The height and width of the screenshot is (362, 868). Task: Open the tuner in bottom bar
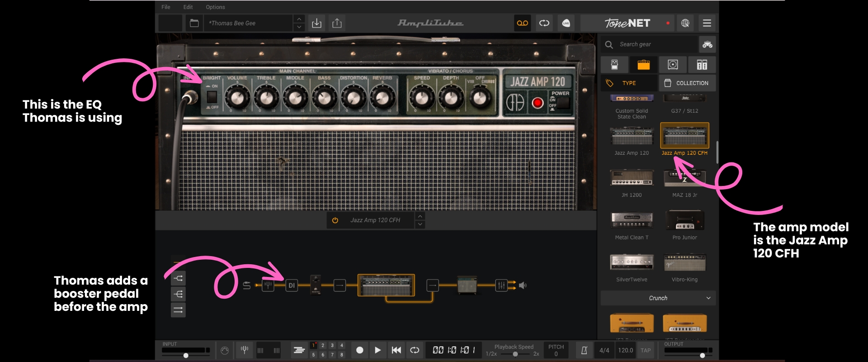point(245,350)
